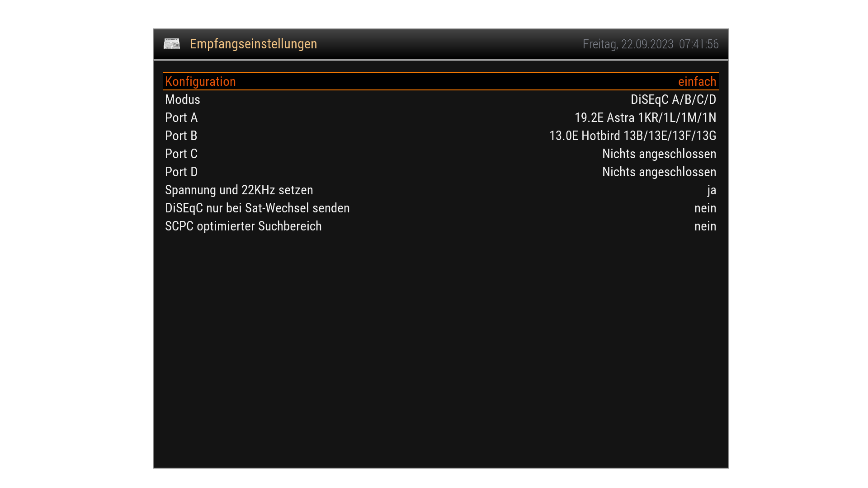Select the Modus menu entry
This screenshot has height=488, width=868.
click(x=183, y=100)
